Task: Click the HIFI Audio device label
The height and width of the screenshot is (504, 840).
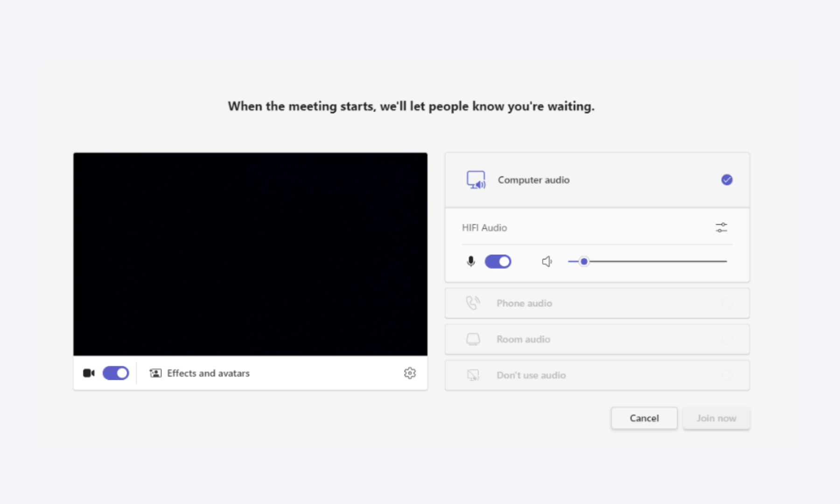Action: coord(484,228)
